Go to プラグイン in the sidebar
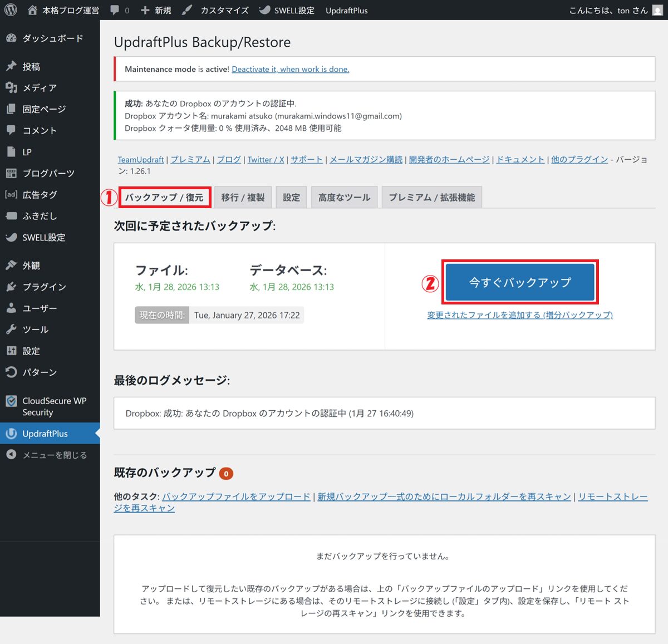This screenshot has height=644, width=668. tap(44, 287)
